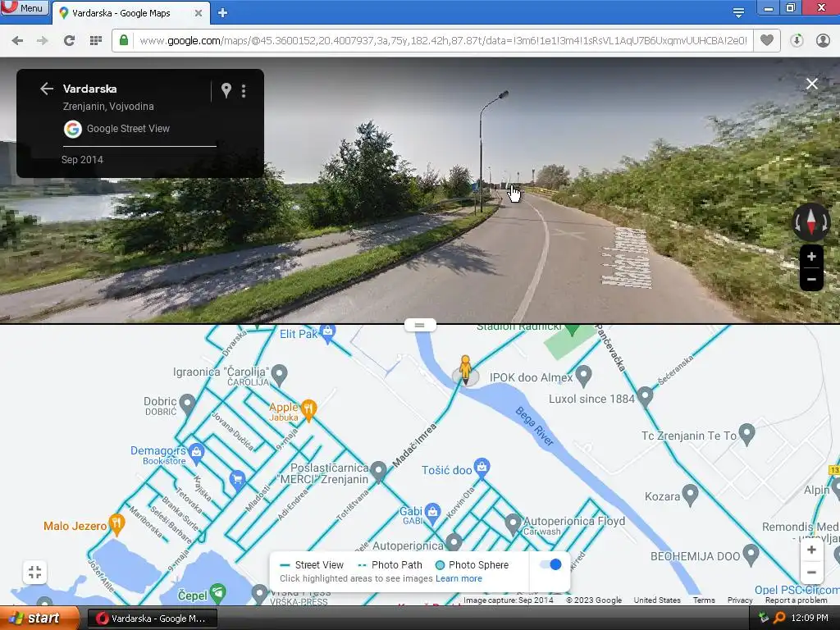840x630 pixels.
Task: Select IPOK doo Almex pin
Action: [x=583, y=376]
